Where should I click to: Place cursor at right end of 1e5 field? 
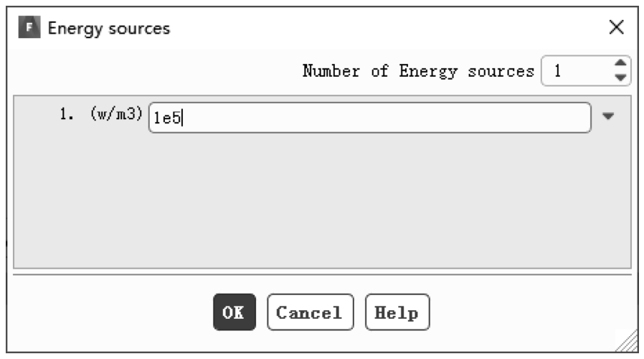575,118
